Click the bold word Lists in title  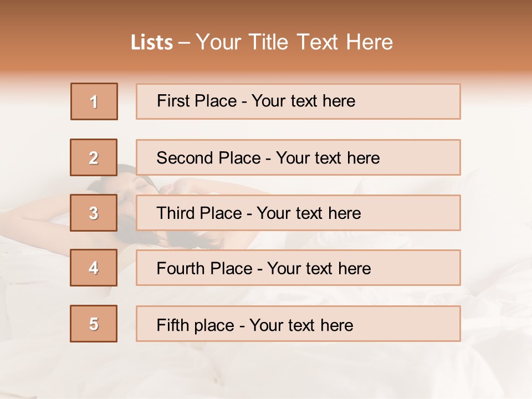[x=151, y=42]
